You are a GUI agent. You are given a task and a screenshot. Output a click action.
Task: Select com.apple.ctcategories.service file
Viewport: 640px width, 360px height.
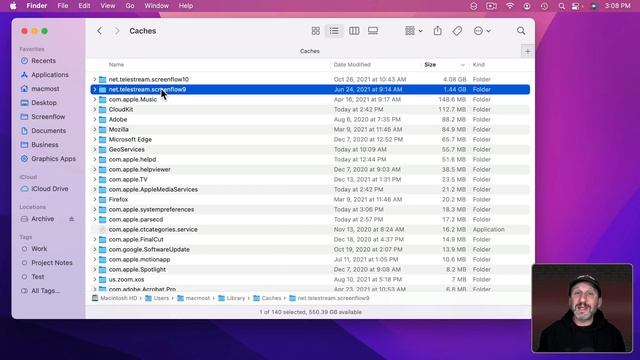pyautogui.click(x=310, y=229)
